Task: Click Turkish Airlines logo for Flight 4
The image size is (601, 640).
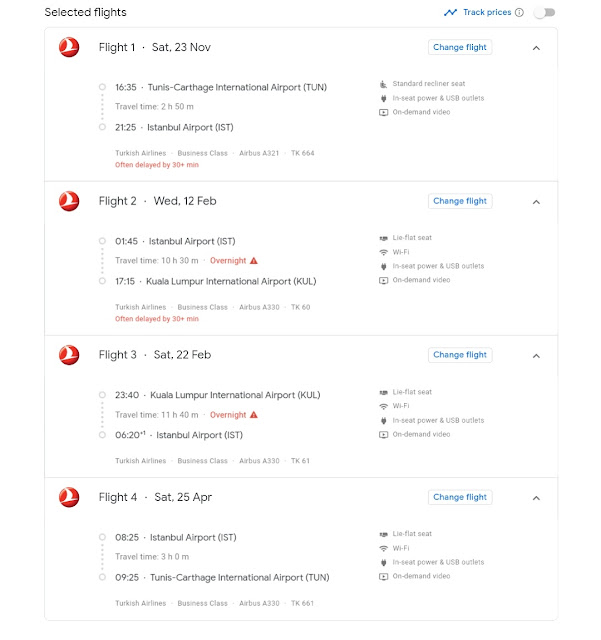Action: (x=69, y=497)
